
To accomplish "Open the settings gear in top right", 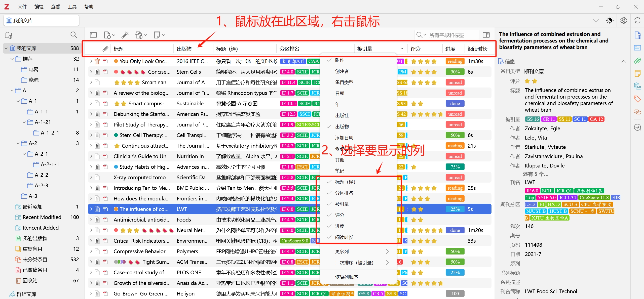I will [623, 20].
